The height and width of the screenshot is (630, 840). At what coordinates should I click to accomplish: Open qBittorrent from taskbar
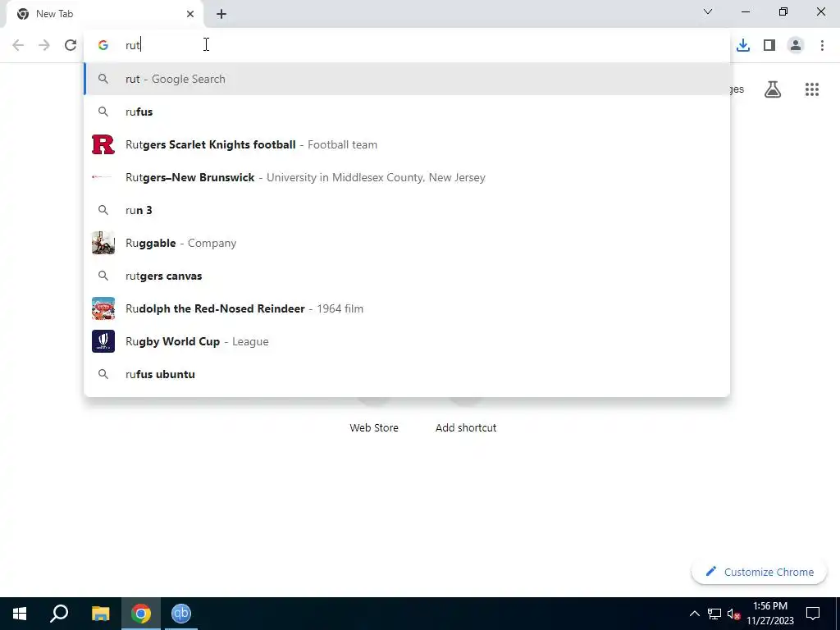pos(181,614)
